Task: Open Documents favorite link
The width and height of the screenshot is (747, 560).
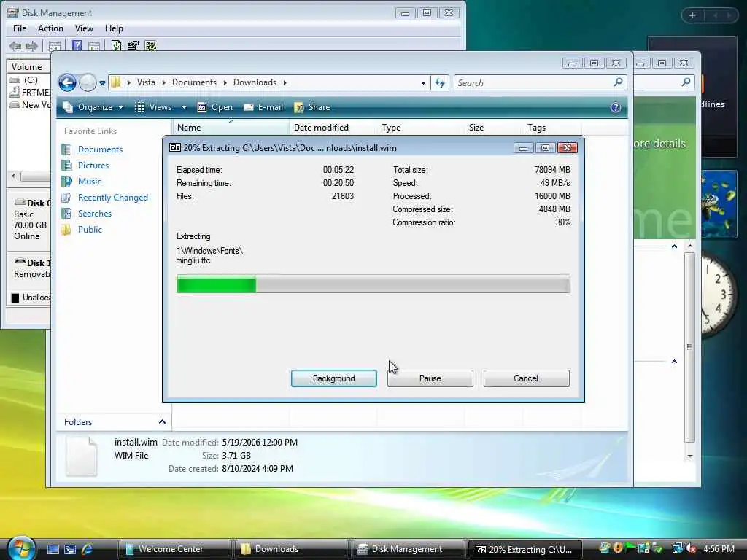Action: click(x=100, y=149)
